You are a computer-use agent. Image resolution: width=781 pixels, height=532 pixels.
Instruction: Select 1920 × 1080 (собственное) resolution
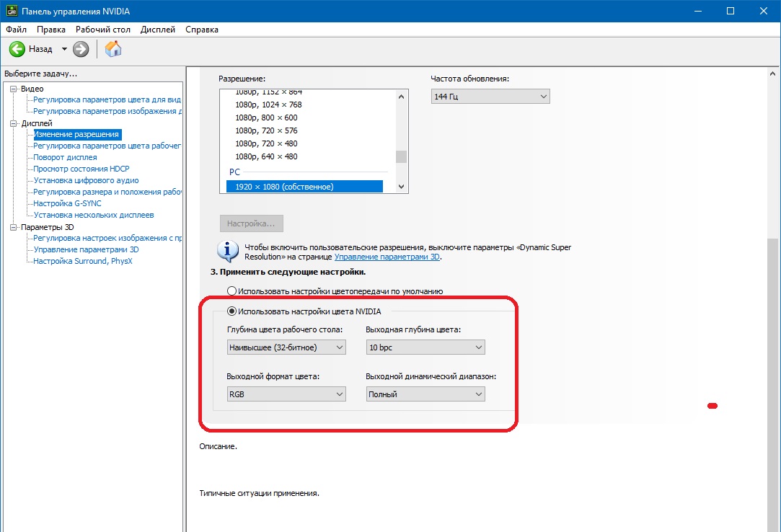pos(305,186)
